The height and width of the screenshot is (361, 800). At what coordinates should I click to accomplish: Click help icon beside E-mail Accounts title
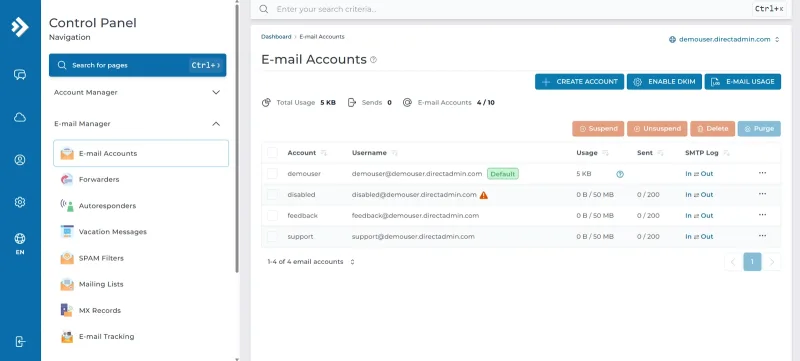tap(373, 60)
